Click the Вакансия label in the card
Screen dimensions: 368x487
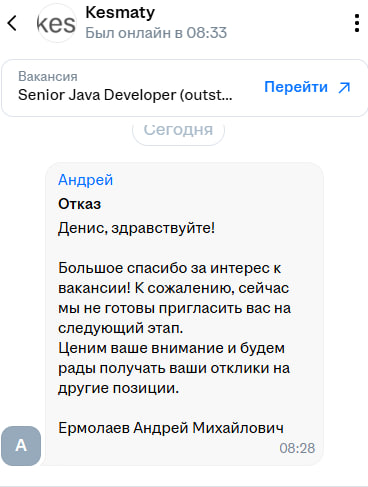[48, 76]
